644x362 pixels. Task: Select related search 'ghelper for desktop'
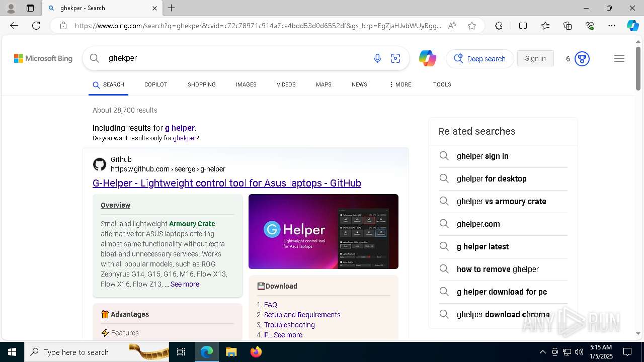tap(503, 179)
